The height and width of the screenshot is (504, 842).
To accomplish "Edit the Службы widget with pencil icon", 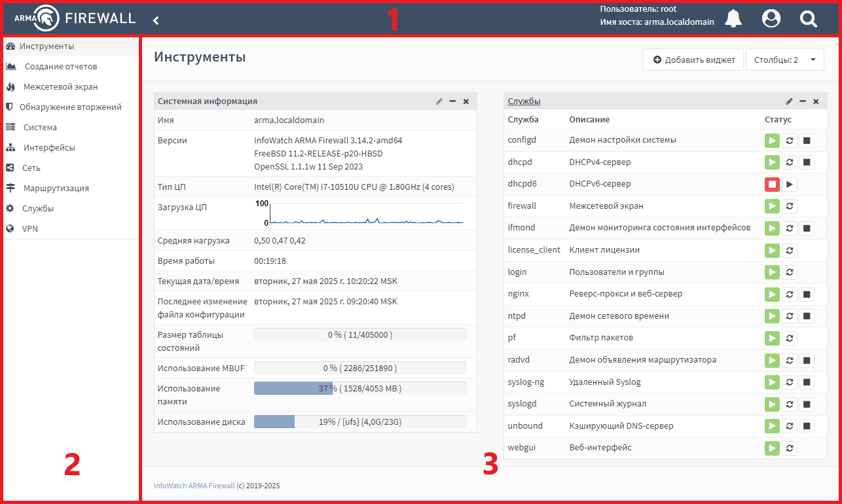I will pos(789,101).
